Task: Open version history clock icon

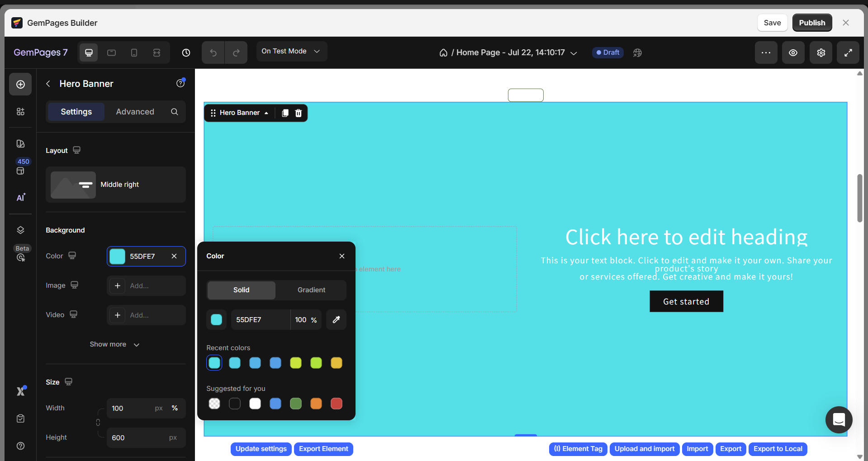Action: (186, 52)
